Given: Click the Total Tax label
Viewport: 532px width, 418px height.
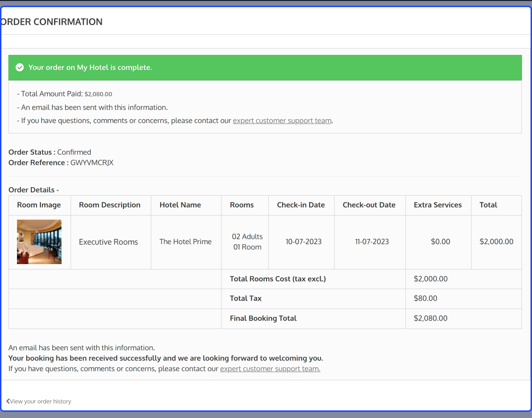Looking at the screenshot, I should click(246, 298).
